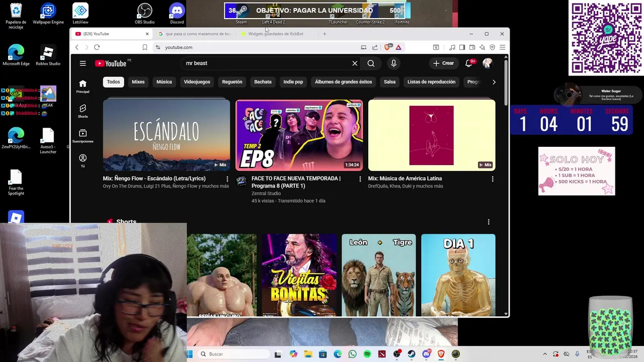Select Álbumes de grandes éxitos chip
This screenshot has width=644, height=362.
(343, 82)
